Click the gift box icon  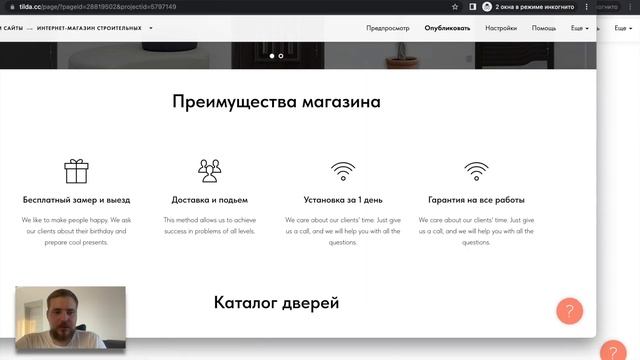76,171
